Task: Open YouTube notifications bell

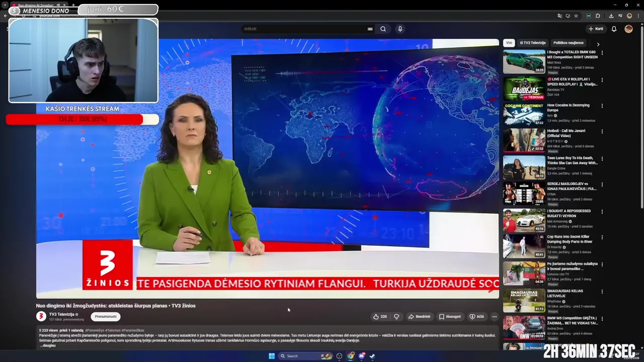Action: pyautogui.click(x=614, y=29)
